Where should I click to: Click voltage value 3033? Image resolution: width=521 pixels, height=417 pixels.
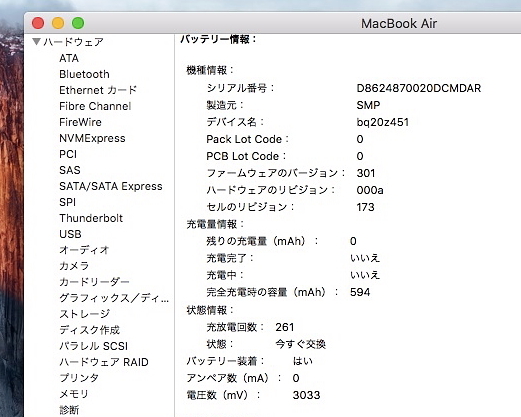[x=306, y=395]
